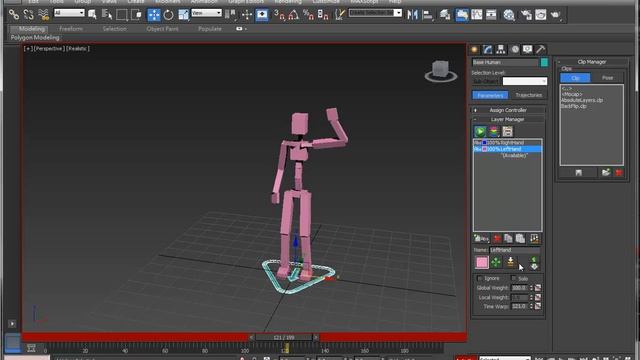Open the Create command panel tab
Viewport: 640px width, 360px height.
(x=474, y=50)
